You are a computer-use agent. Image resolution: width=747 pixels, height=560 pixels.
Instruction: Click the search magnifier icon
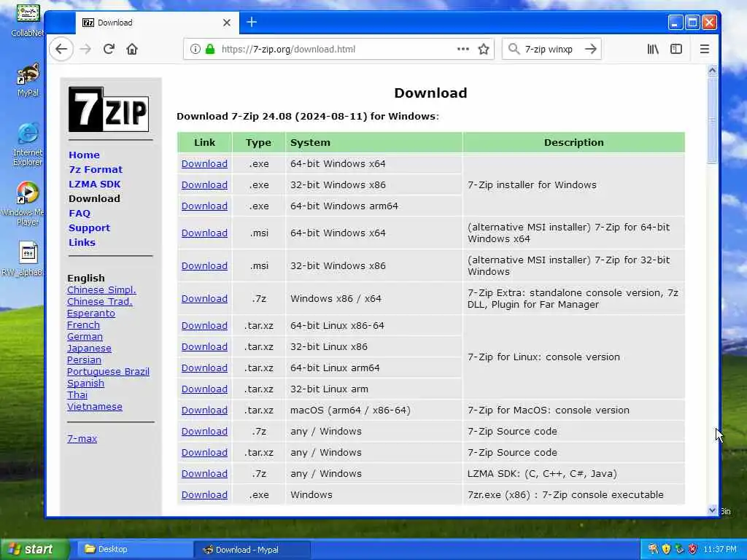(514, 49)
